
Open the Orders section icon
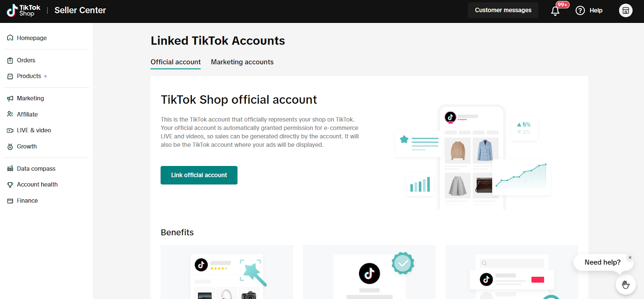(x=10, y=60)
